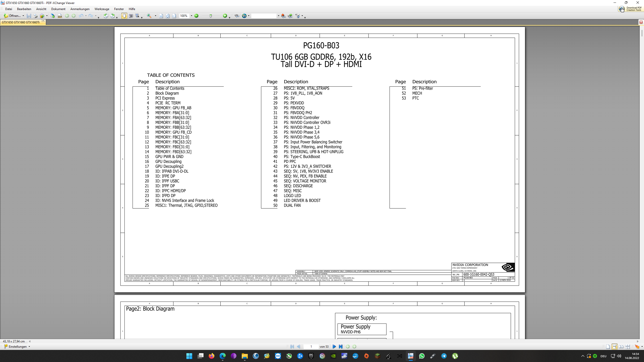Click the toolbar forward navigation green arrow
The width and height of the screenshot is (644, 362).
coord(73,16)
